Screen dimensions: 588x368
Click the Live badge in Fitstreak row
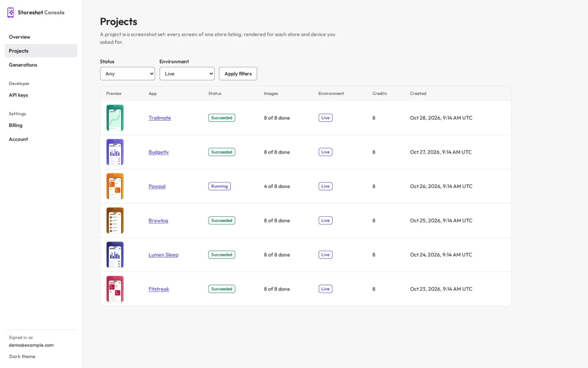(x=326, y=289)
